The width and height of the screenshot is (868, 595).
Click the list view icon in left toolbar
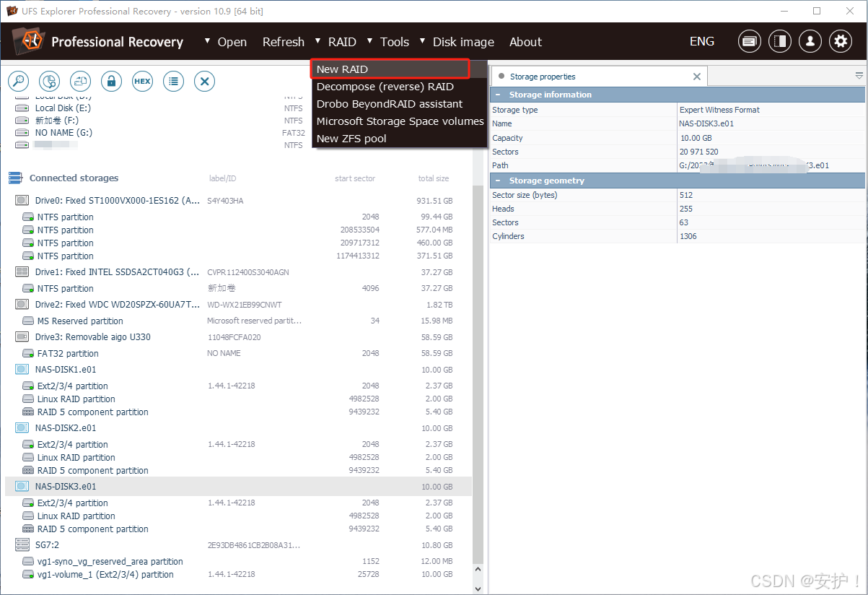click(x=173, y=82)
